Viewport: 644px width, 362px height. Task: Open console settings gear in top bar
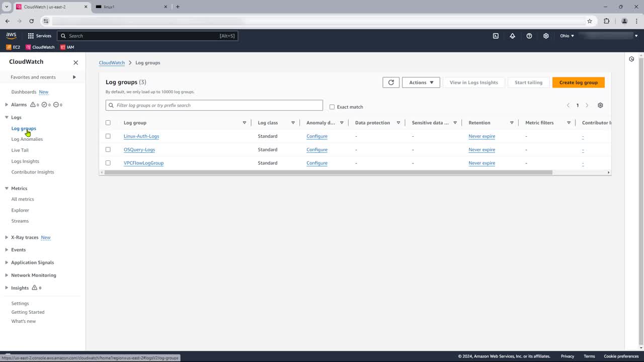[x=546, y=36]
